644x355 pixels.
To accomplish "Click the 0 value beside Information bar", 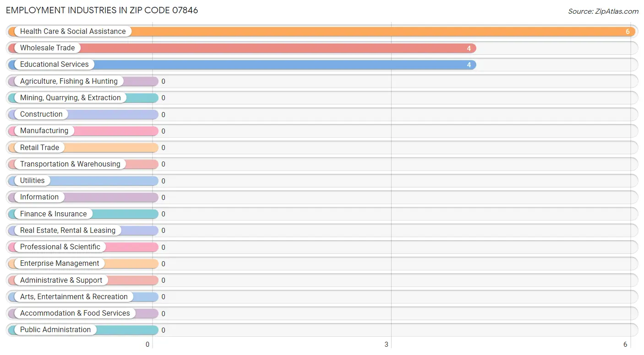I will (x=163, y=197).
